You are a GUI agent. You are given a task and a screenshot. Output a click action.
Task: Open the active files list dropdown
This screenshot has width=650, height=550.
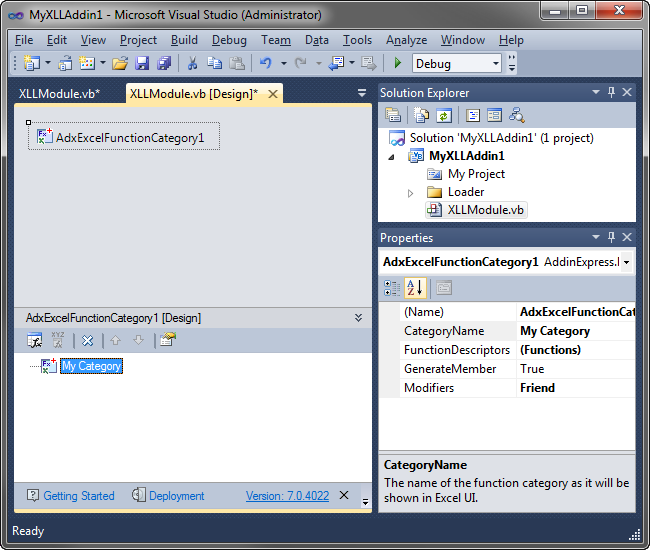pos(361,93)
